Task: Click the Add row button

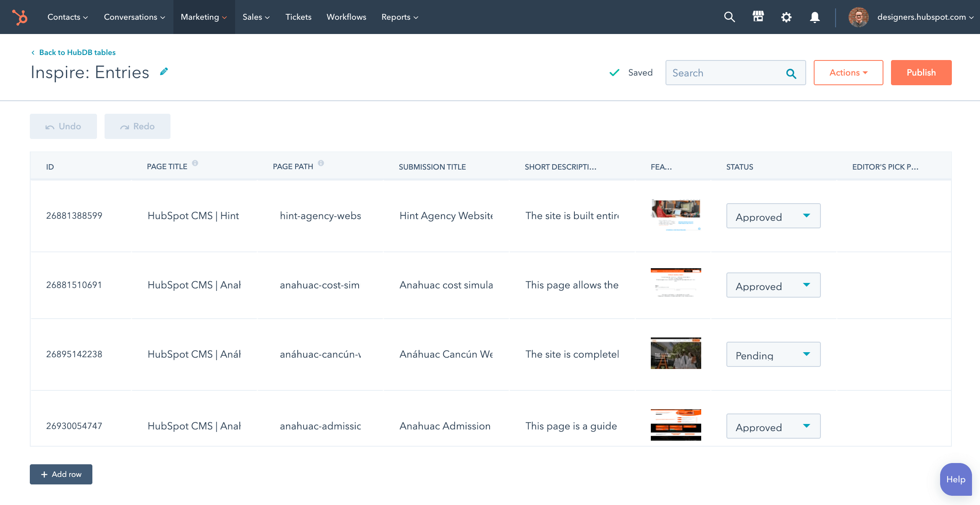Action: click(61, 474)
